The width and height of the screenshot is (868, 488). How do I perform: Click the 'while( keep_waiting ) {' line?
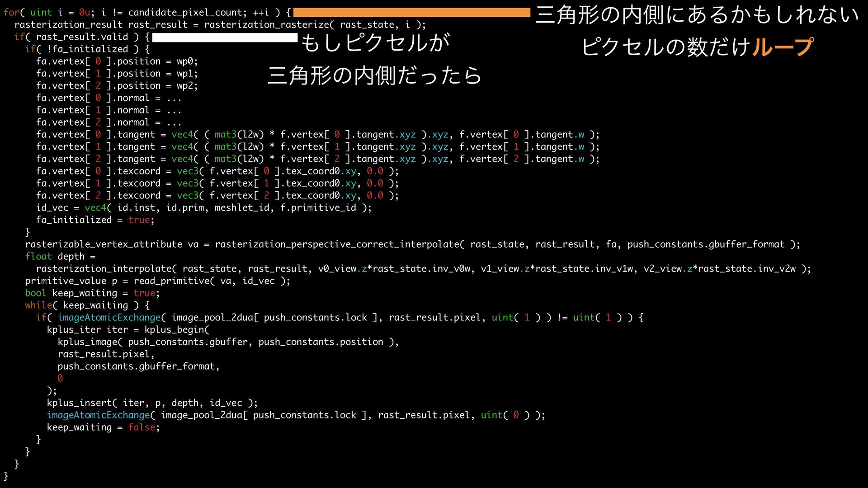pos(87,305)
